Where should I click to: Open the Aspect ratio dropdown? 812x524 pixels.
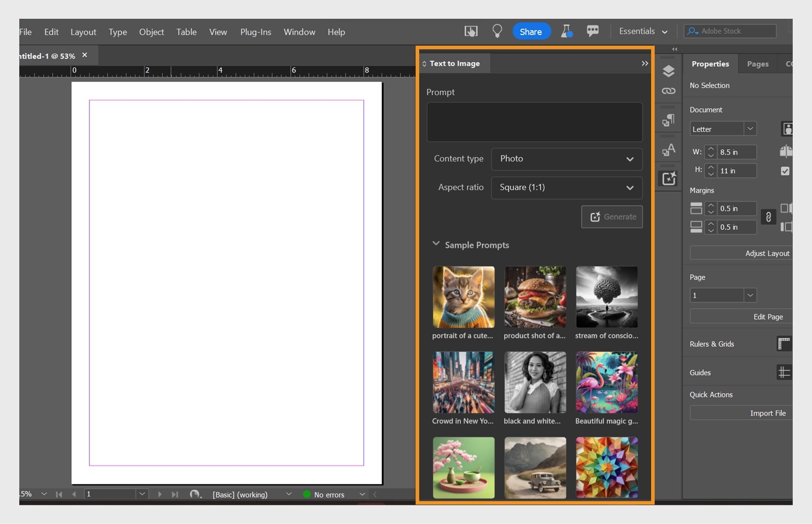566,187
